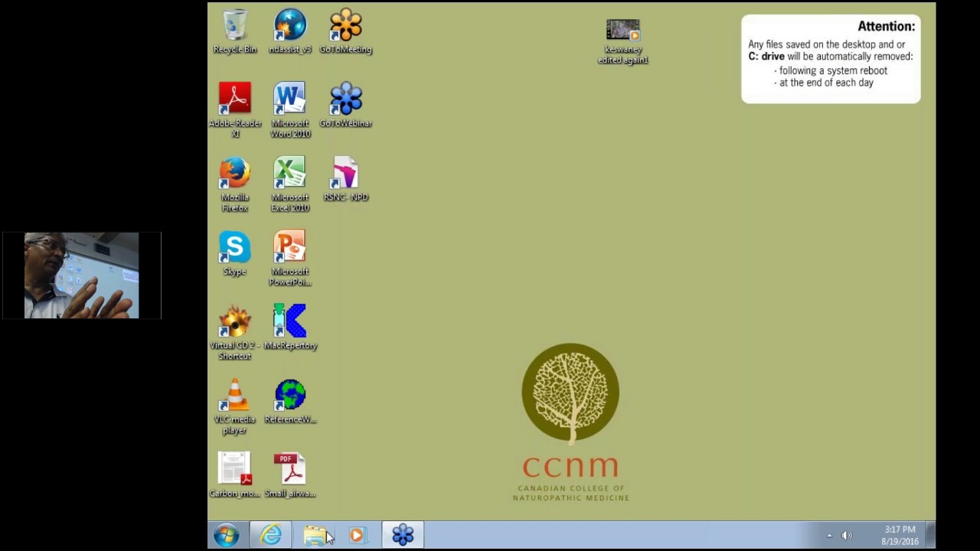
Task: Open the Windows Start menu
Action: 226,535
